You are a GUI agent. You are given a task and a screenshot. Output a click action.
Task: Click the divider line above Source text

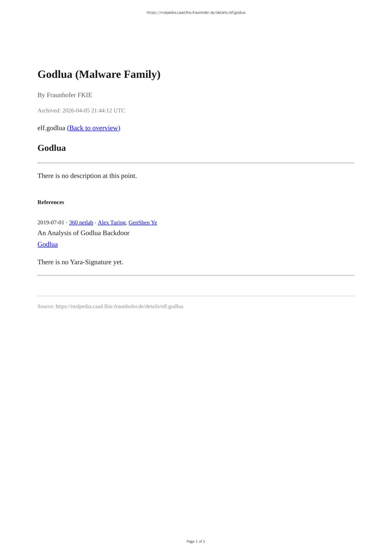196,296
